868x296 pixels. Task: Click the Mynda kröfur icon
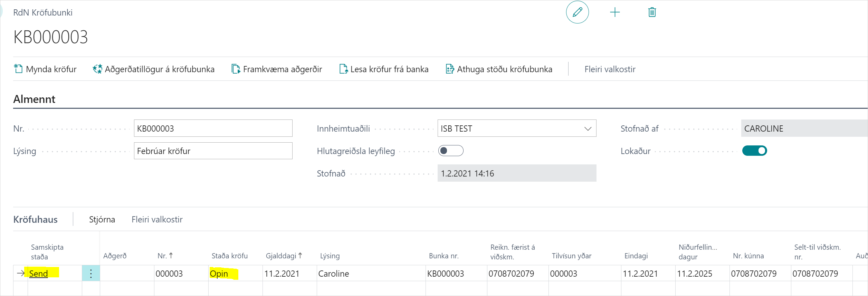pos(18,69)
